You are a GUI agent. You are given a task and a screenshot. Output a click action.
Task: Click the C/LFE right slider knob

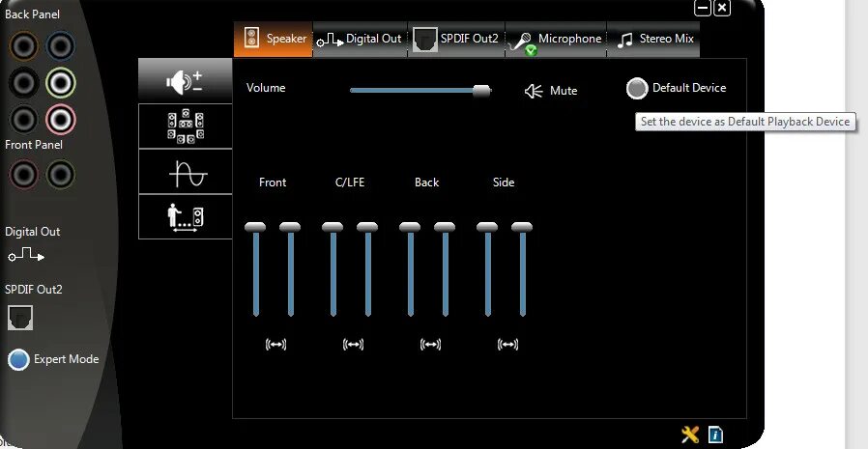367,227
